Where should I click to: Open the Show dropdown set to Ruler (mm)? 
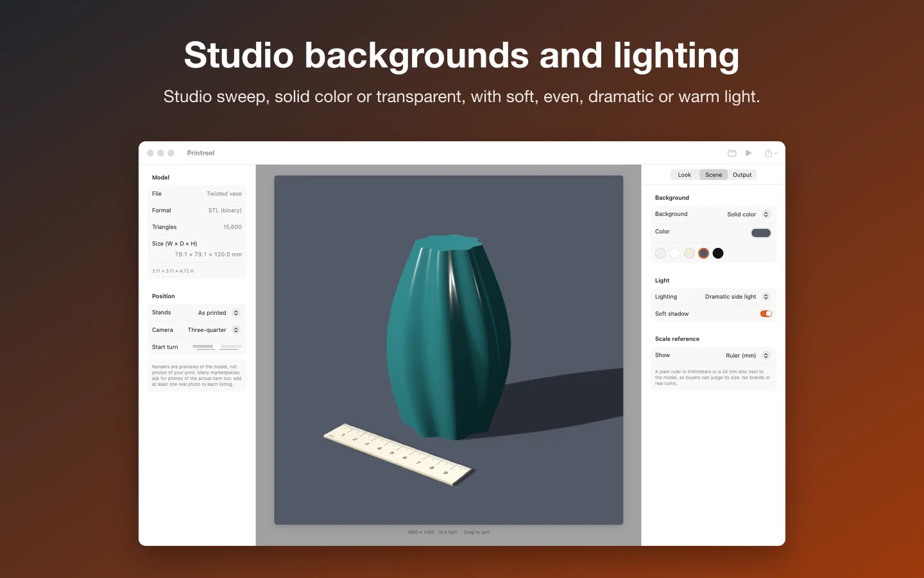coord(747,356)
